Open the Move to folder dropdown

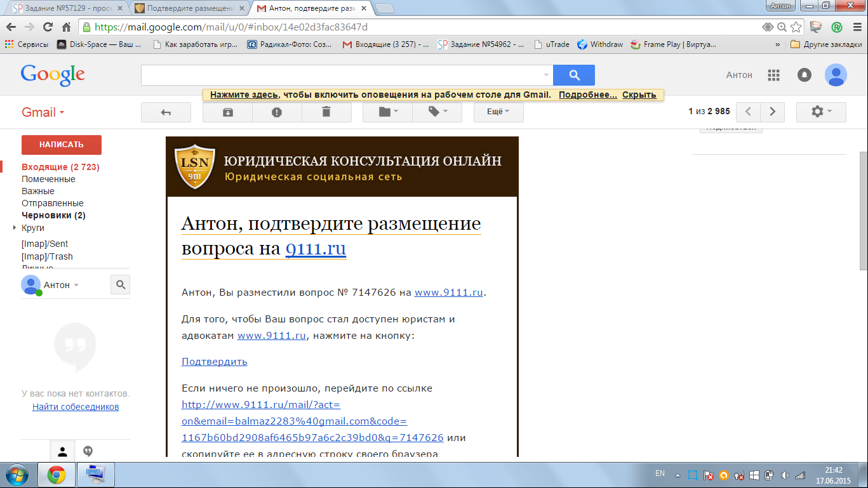(x=387, y=112)
